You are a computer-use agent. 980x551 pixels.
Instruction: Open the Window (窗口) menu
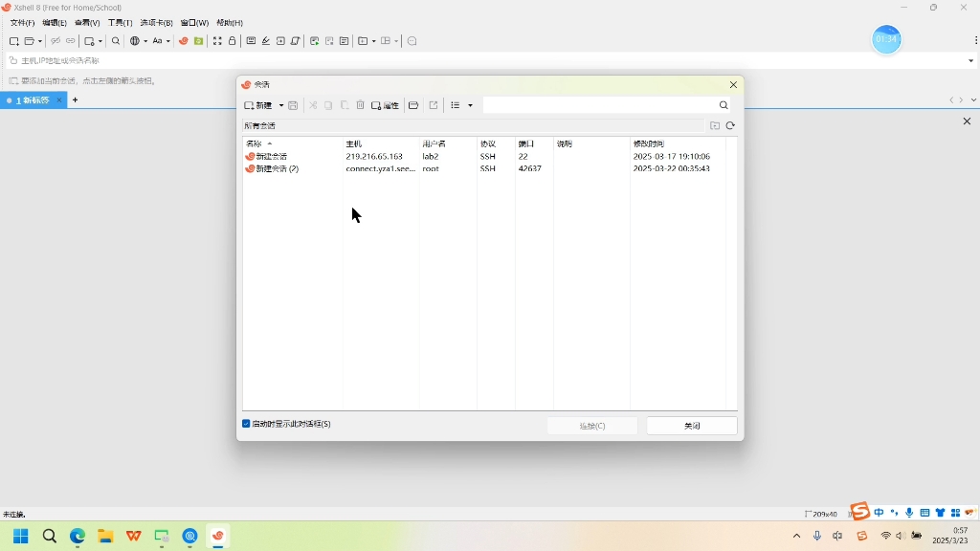point(194,23)
